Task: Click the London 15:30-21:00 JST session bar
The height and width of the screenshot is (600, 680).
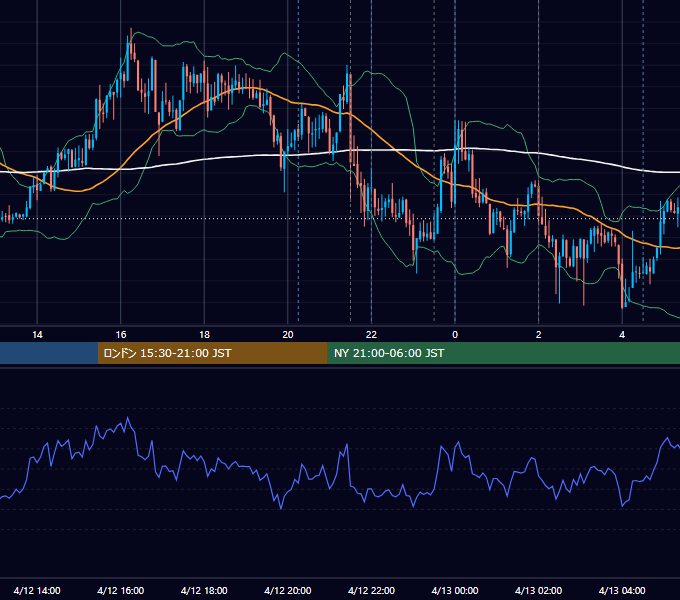Action: pyautogui.click(x=212, y=353)
